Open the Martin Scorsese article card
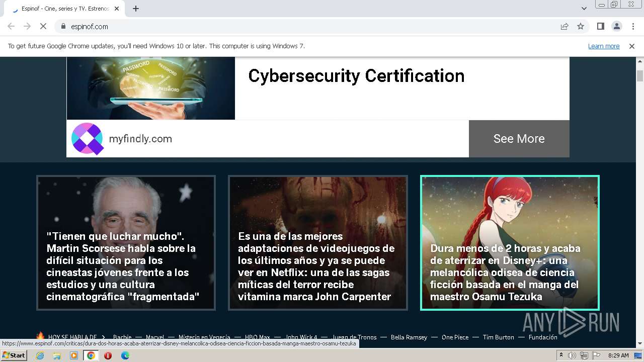The height and width of the screenshot is (362, 644). coord(126,243)
